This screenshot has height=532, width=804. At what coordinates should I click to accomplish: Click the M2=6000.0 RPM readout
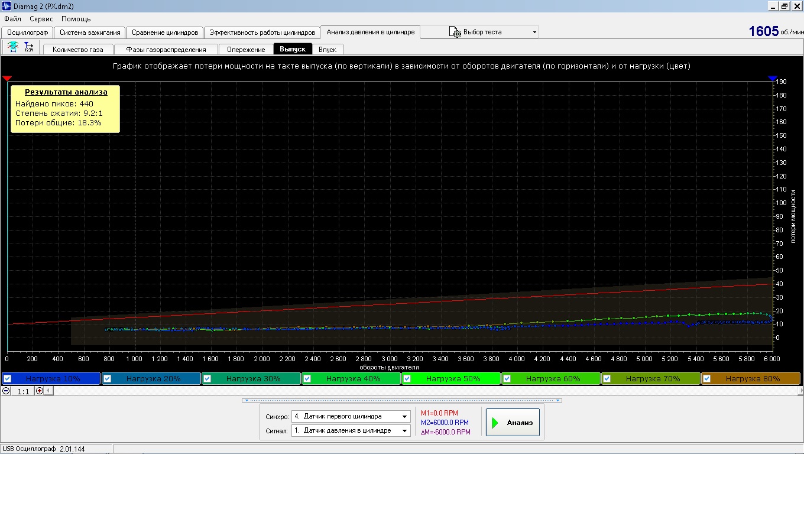click(445, 423)
